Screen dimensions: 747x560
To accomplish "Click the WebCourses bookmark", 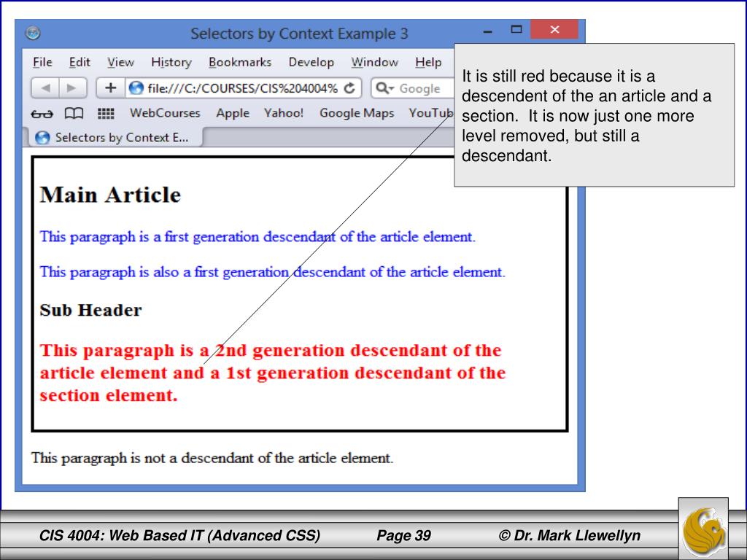I will (x=165, y=113).
